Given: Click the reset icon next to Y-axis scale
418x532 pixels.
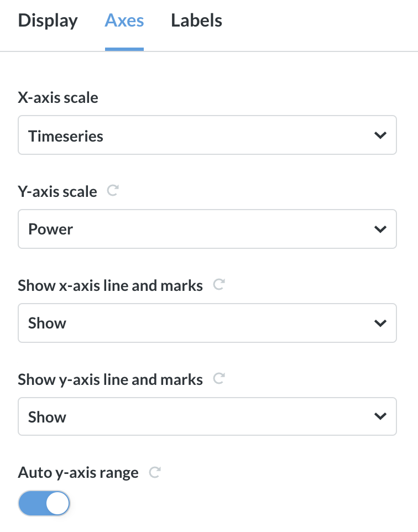Looking at the screenshot, I should point(112,190).
